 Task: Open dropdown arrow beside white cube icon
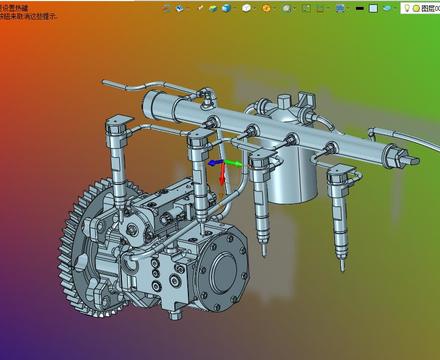coord(255,9)
